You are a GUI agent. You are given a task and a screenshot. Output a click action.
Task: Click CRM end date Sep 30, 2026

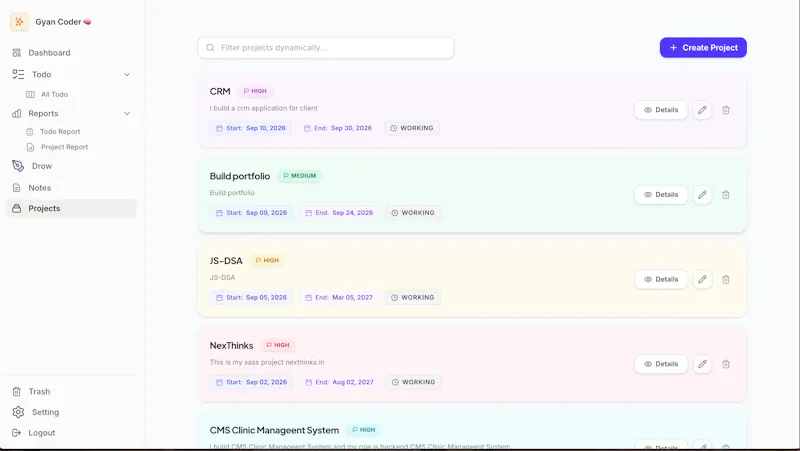(338, 128)
